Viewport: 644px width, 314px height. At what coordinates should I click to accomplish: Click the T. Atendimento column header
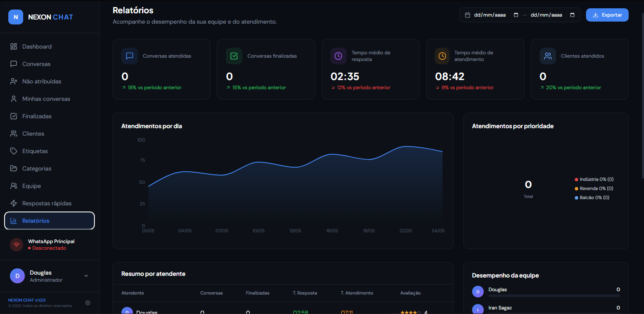tap(357, 293)
